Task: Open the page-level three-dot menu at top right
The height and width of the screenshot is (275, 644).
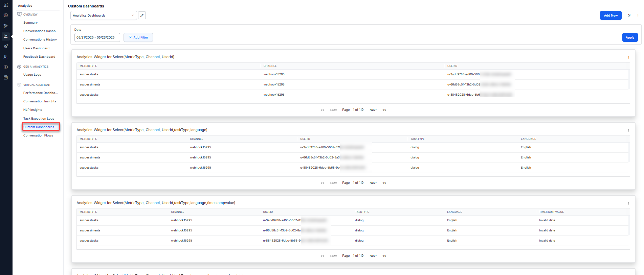Action: tap(638, 15)
